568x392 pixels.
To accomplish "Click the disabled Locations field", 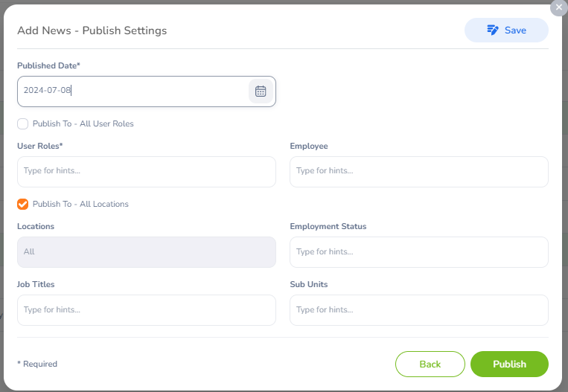I will pyautogui.click(x=146, y=252).
